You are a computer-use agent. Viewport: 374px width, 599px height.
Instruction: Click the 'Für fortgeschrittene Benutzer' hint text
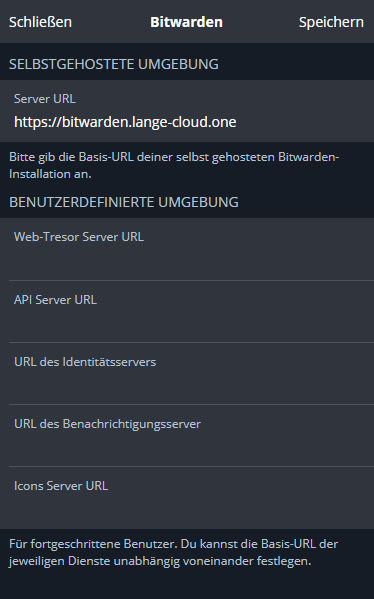[173, 552]
